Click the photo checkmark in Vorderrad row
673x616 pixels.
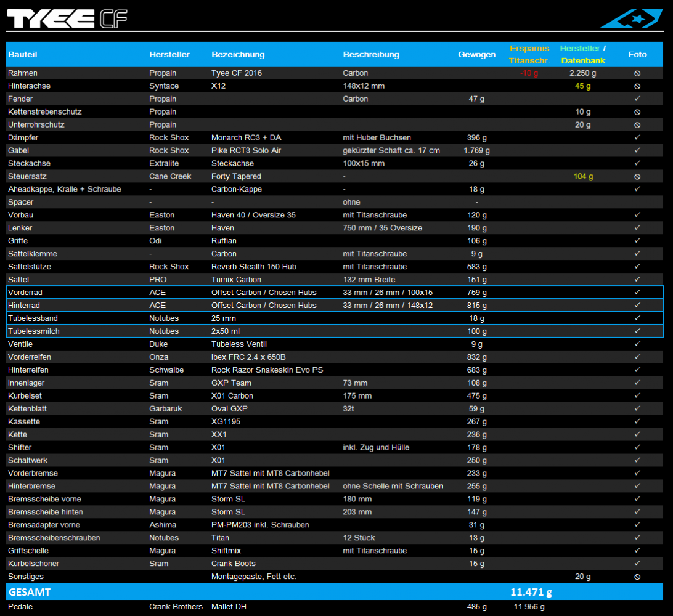[637, 292]
